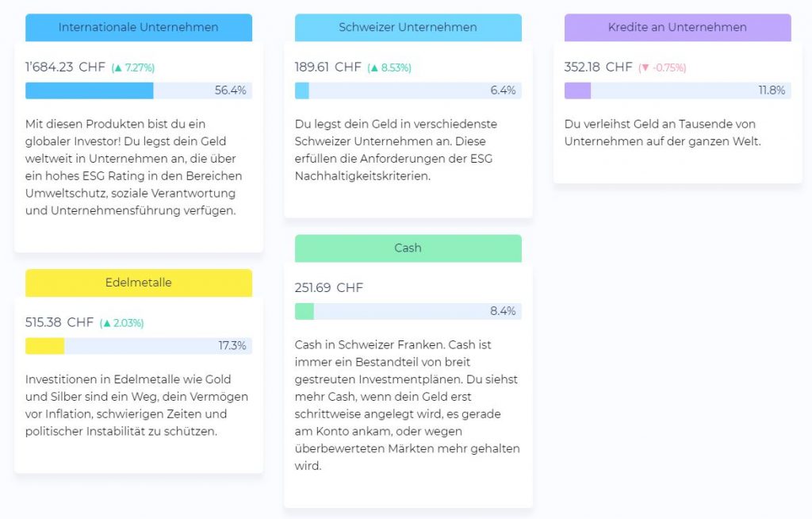Viewport: 812px width, 519px height.
Task: Click the green 8.53% gain indicator
Action: (x=389, y=67)
